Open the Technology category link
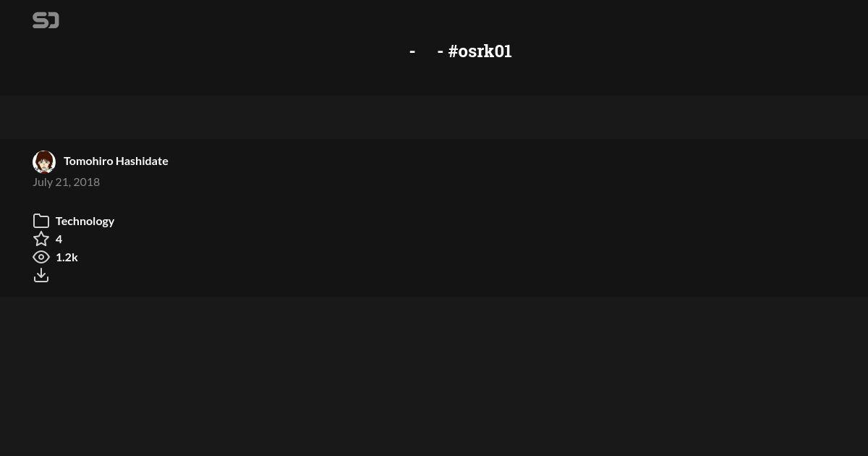 point(85,221)
